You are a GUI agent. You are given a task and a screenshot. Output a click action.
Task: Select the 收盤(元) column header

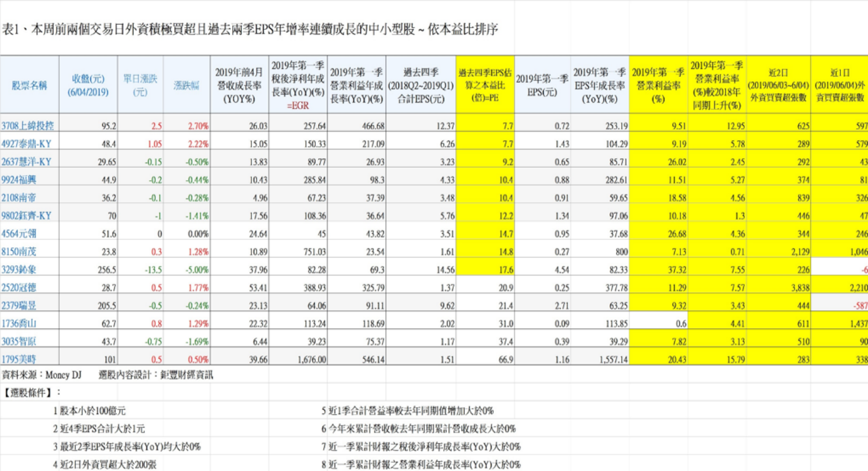[x=88, y=85]
